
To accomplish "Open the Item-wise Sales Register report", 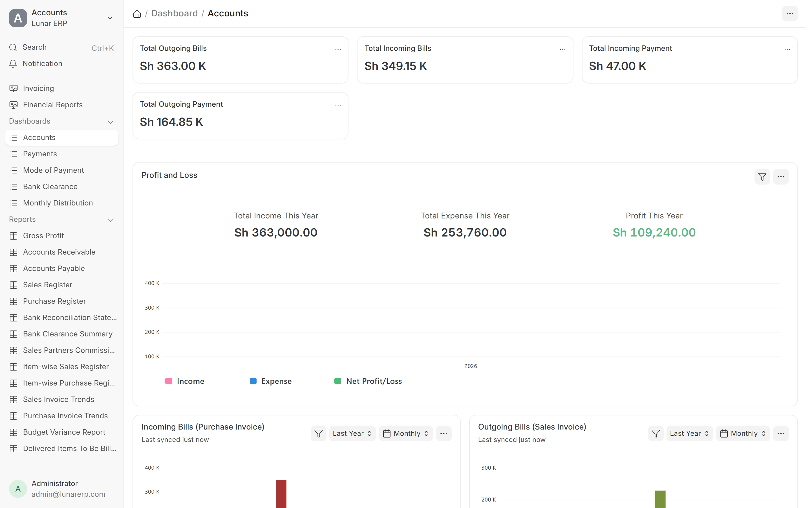I will tap(62, 367).
